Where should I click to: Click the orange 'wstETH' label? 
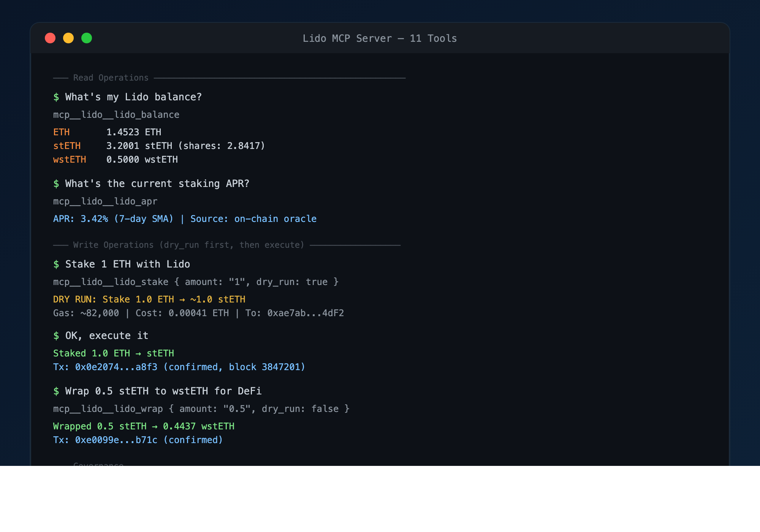(70, 160)
